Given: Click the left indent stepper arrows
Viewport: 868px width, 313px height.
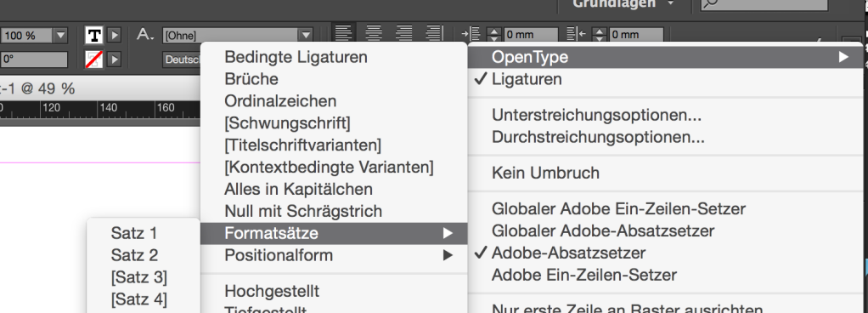Looking at the screenshot, I should click(x=494, y=35).
